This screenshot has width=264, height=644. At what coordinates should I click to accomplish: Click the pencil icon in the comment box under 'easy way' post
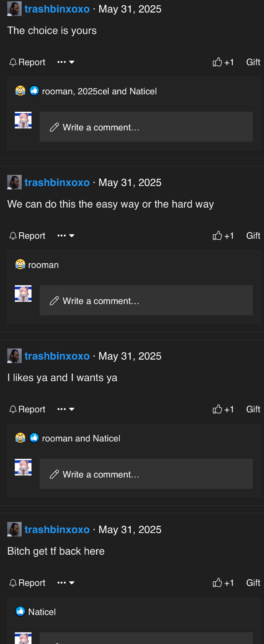tap(54, 301)
